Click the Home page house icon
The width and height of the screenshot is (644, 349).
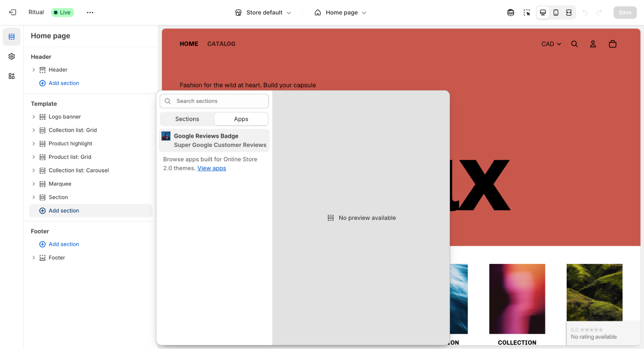click(x=318, y=13)
